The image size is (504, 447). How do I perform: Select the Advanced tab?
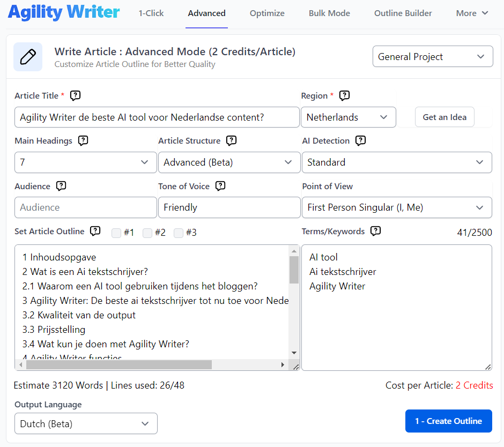click(206, 13)
